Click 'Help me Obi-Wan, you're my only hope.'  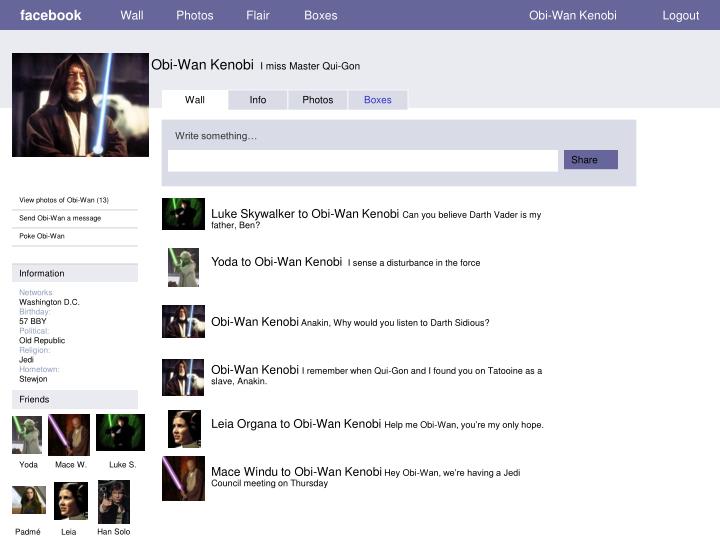464,425
